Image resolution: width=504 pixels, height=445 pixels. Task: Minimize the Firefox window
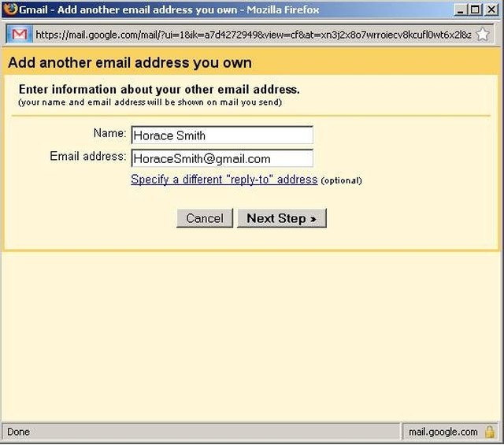tap(461, 9)
